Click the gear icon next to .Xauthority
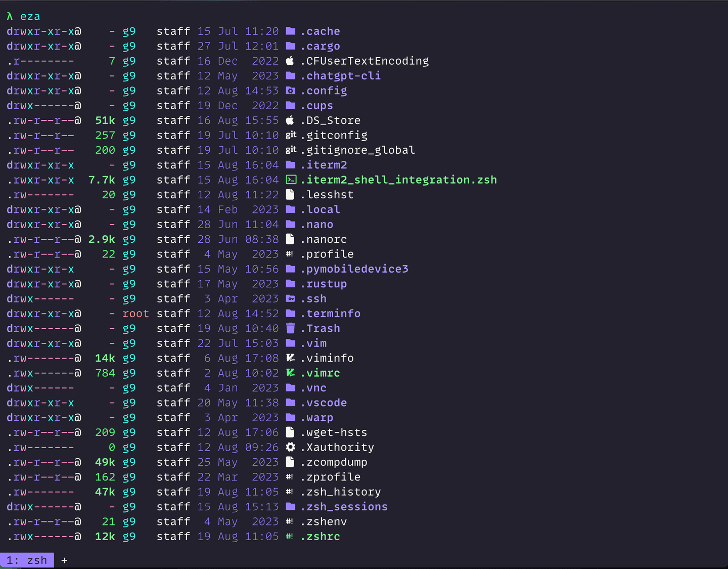This screenshot has width=728, height=569. [x=290, y=447]
